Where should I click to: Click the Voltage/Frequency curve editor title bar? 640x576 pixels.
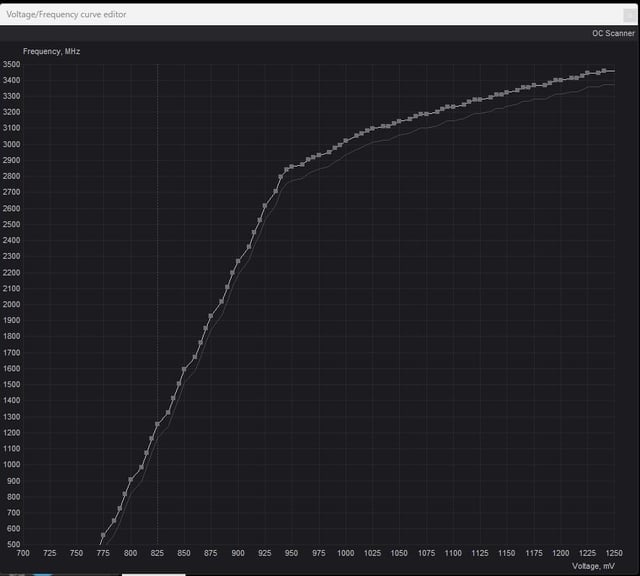310,15
